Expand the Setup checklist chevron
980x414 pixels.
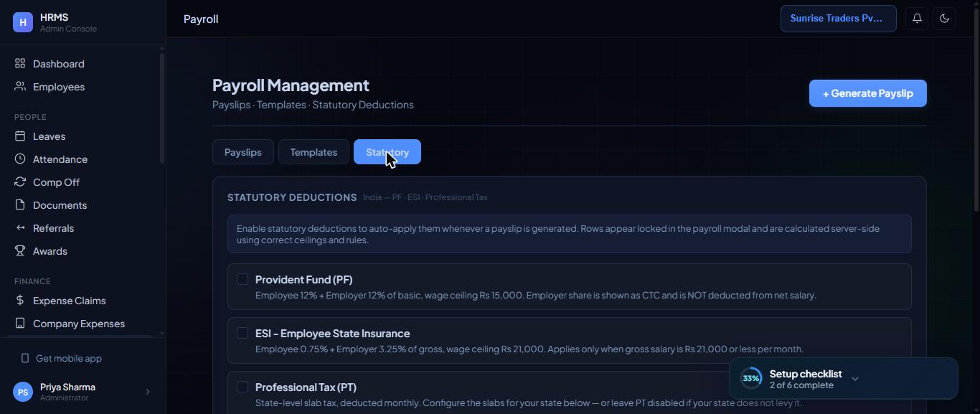tap(854, 379)
